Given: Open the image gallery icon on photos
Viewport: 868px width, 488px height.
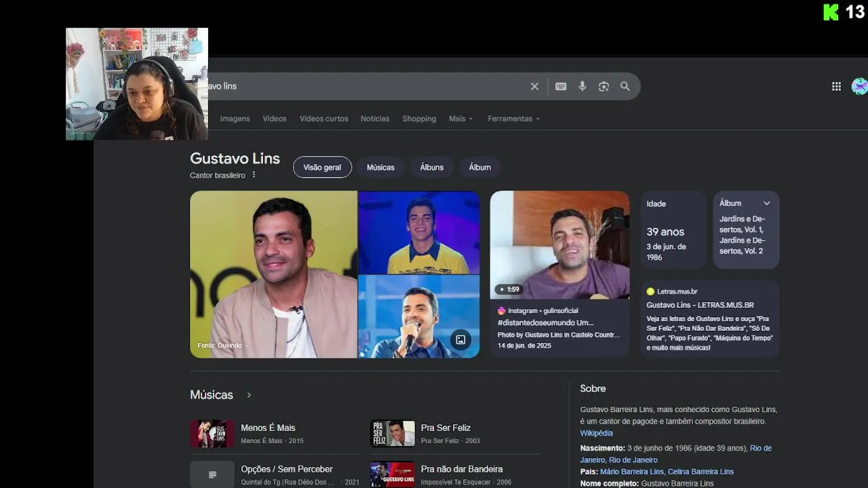Looking at the screenshot, I should pos(460,340).
